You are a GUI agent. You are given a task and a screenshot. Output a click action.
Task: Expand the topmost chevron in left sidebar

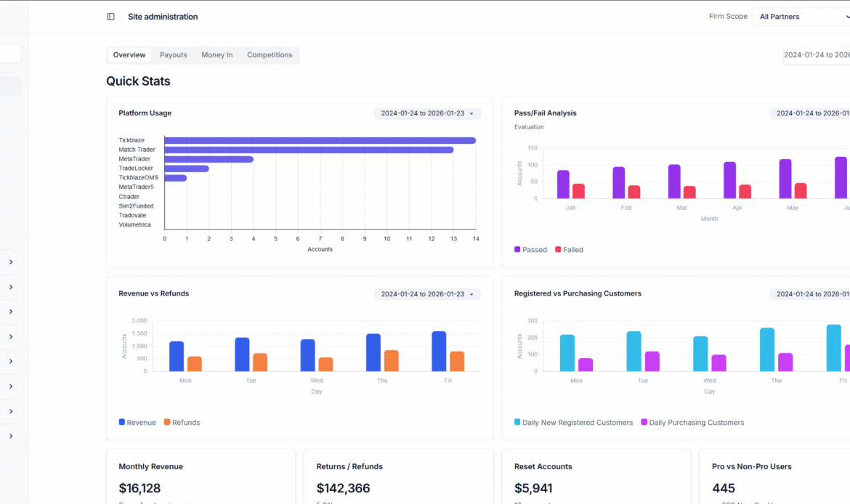coord(11,262)
